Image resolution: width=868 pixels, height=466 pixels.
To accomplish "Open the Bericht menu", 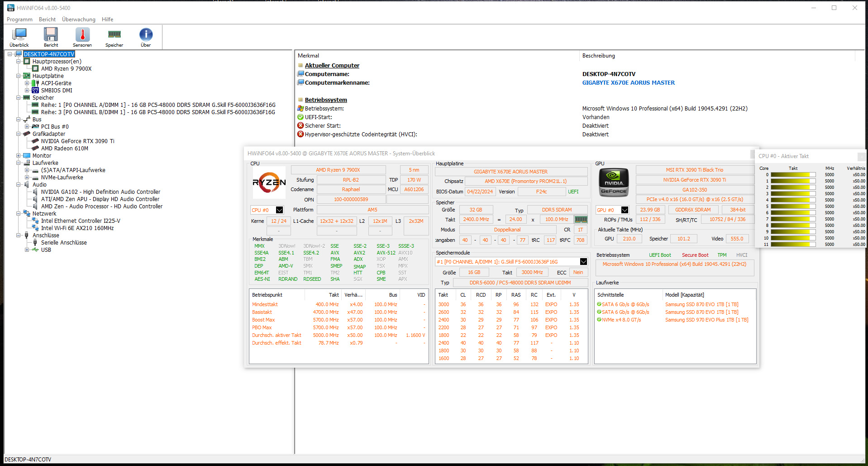I will 47,19.
